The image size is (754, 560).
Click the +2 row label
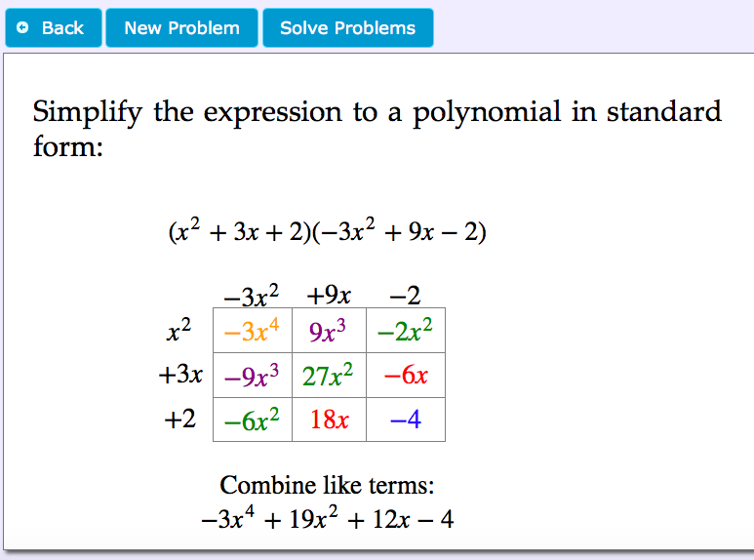pyautogui.click(x=180, y=420)
